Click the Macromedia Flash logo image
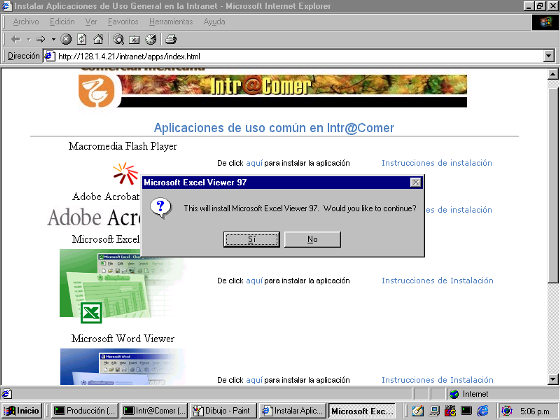Screen dimensions: 560x420 (126, 174)
